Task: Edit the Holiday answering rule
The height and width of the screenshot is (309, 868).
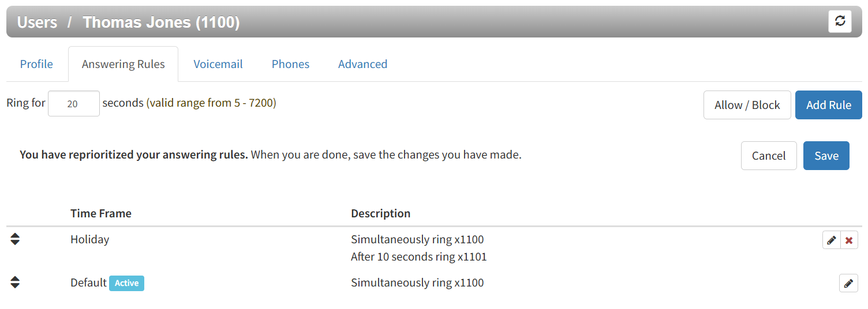Action: [831, 240]
